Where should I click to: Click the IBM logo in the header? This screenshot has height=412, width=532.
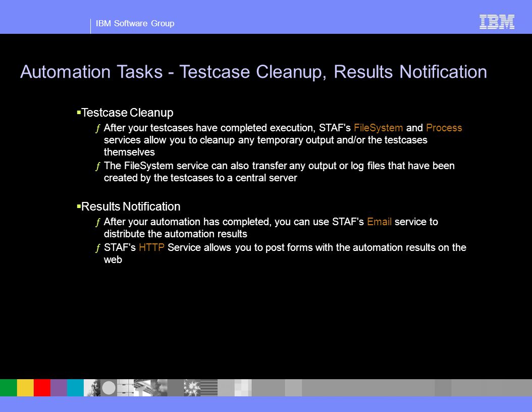[497, 22]
